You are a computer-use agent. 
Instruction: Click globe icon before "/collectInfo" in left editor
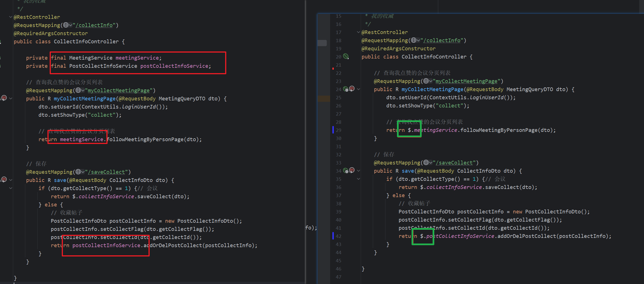(x=66, y=25)
